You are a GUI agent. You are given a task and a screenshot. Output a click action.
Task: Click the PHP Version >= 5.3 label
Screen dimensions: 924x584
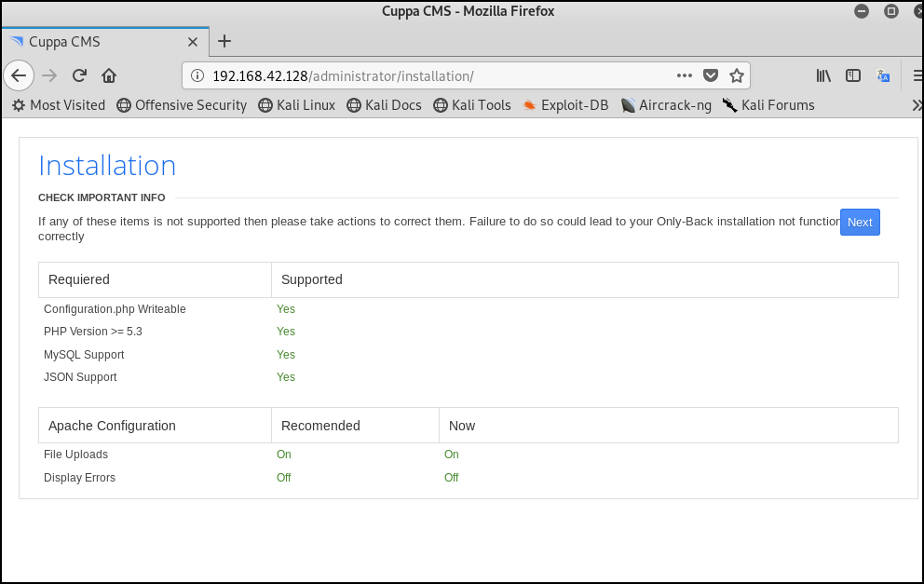tap(93, 332)
